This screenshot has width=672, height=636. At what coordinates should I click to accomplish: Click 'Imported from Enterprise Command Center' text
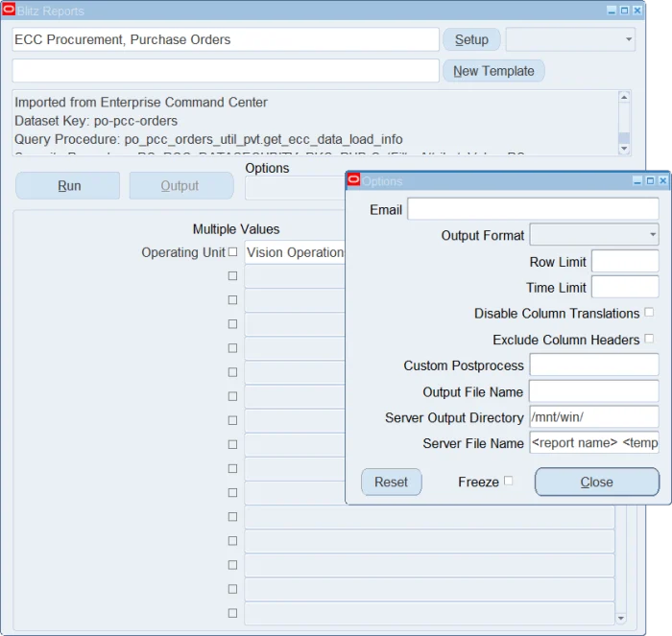[141, 103]
